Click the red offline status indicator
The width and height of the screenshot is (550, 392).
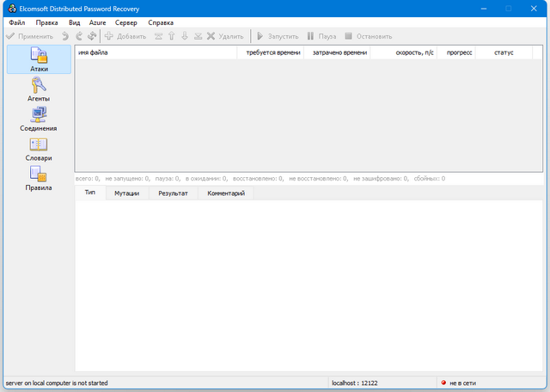click(x=443, y=383)
